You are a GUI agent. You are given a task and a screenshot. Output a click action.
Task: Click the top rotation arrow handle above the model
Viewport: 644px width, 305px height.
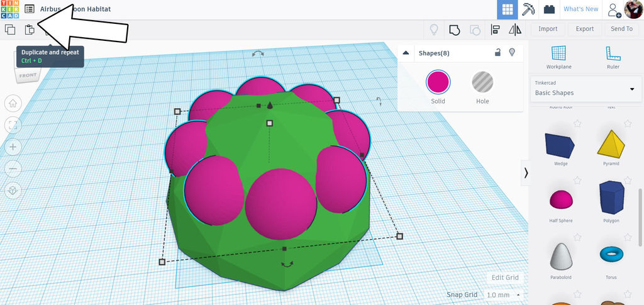258,54
